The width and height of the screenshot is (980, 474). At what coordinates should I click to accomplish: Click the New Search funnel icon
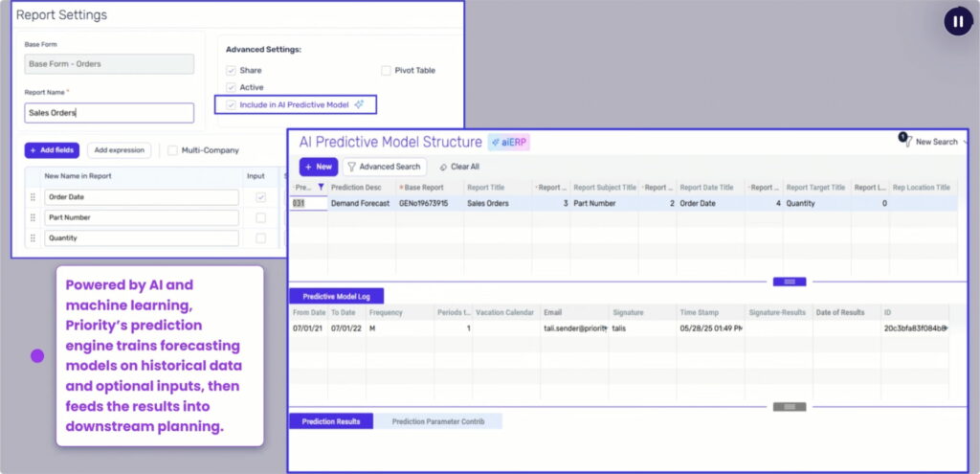point(907,142)
